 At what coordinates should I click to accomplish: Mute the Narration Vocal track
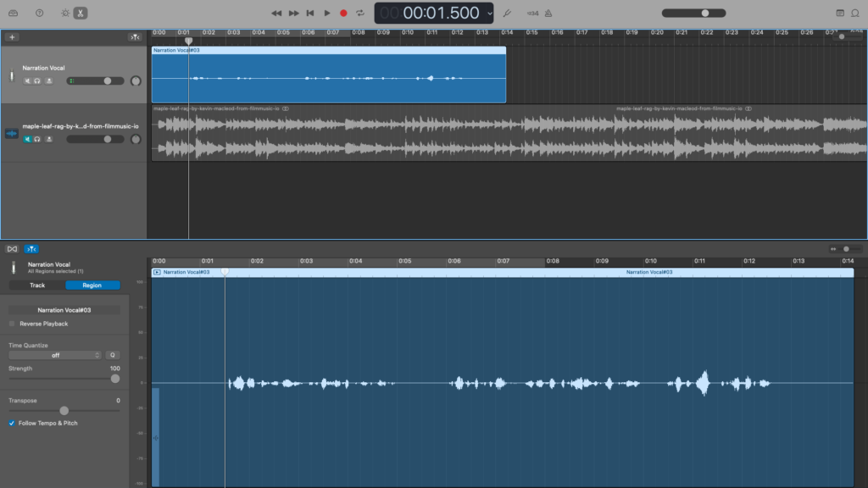point(27,81)
